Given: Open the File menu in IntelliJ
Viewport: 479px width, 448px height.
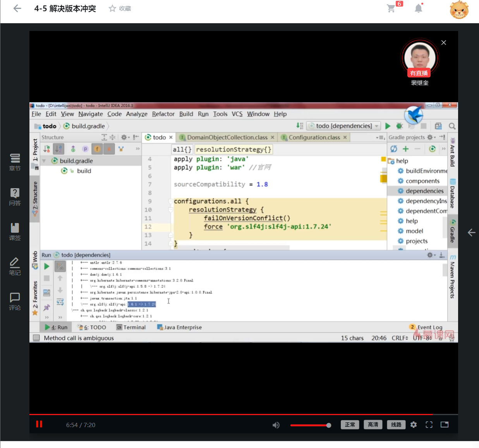Looking at the screenshot, I should tap(36, 114).
